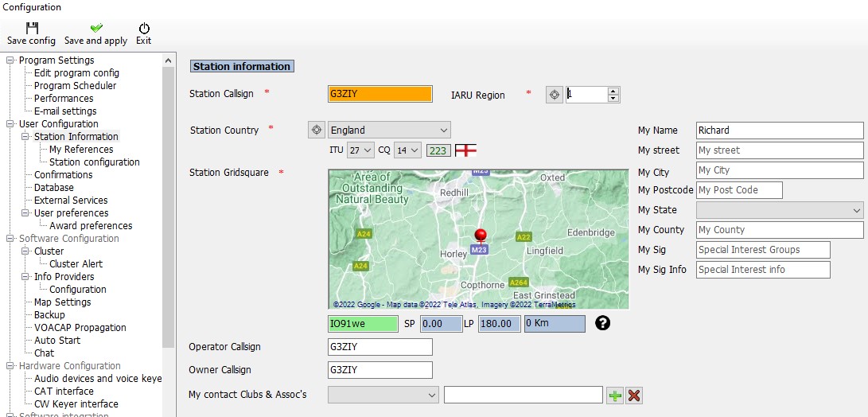Collapse the User Configuration tree node
The image size is (868, 417).
click(10, 123)
